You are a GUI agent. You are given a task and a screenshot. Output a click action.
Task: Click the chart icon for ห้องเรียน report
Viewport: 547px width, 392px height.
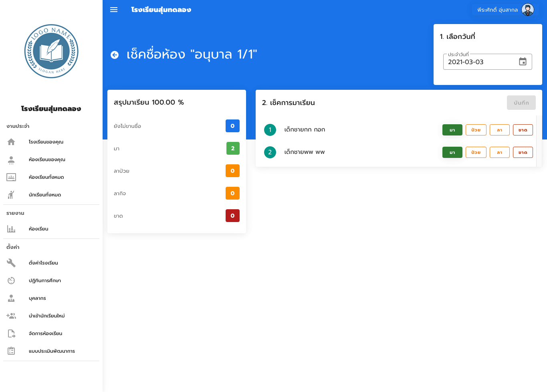11,229
